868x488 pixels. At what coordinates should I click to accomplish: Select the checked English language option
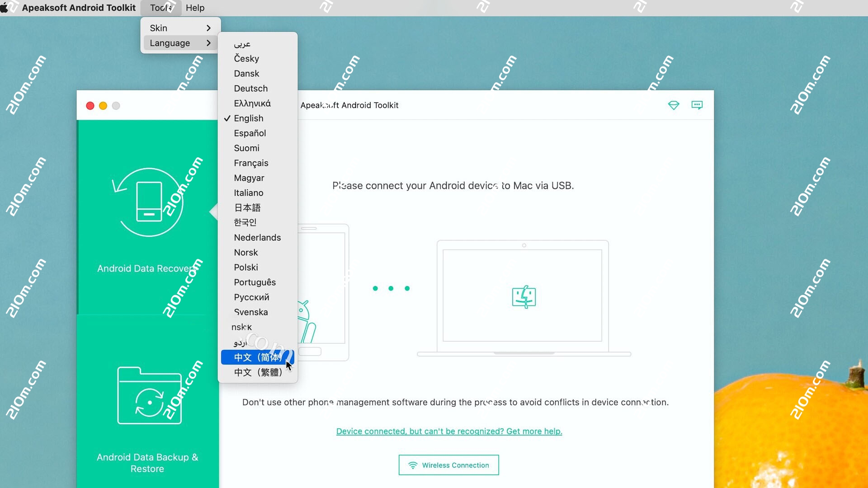[x=249, y=118]
